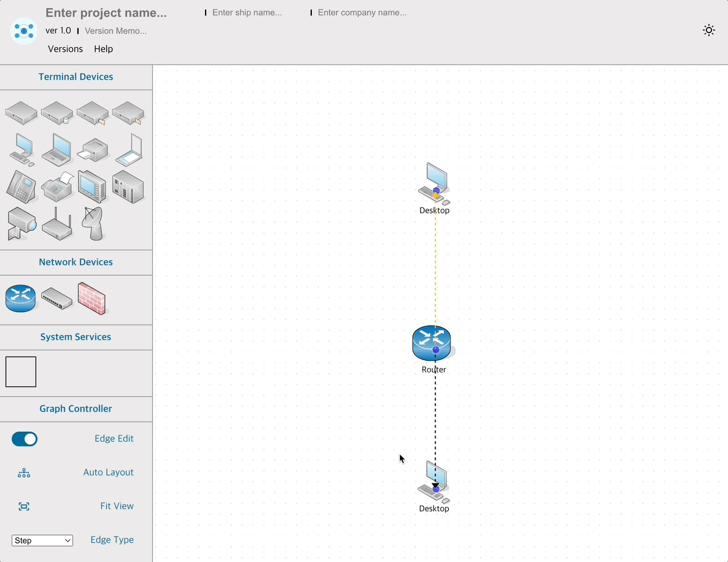The image size is (728, 562).
Task: Select the laptop device icon in the palette
Action: click(56, 150)
